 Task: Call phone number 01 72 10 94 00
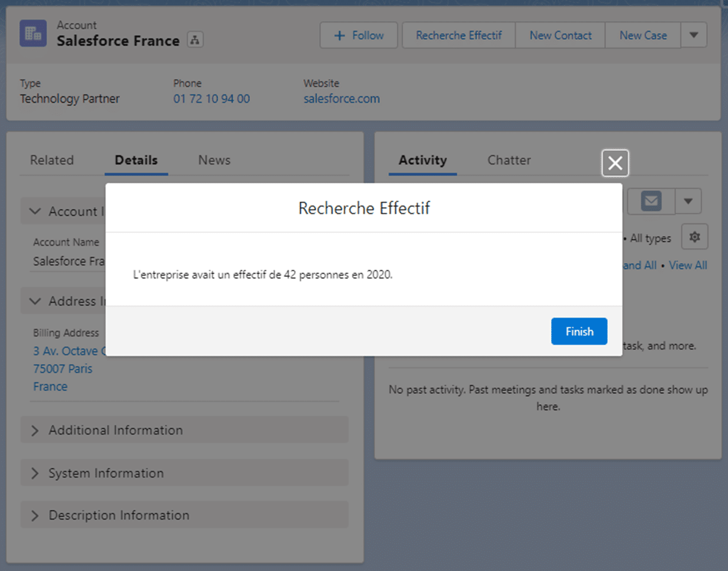point(212,99)
